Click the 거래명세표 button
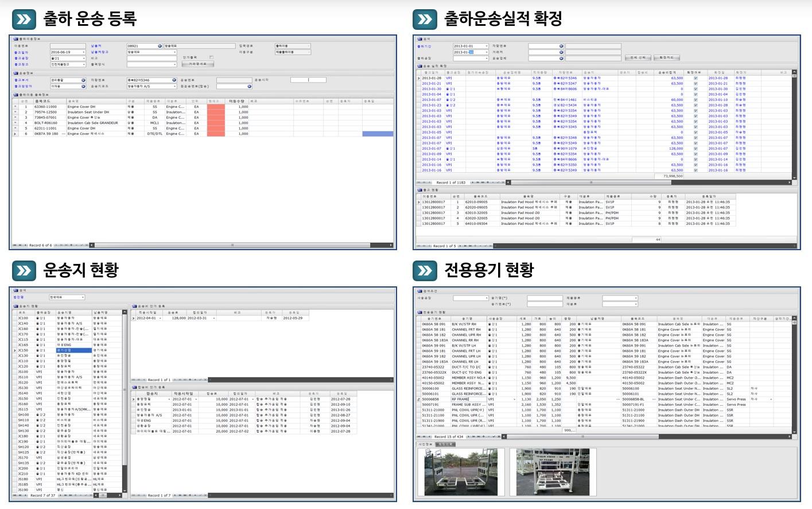Screen dimensions: 812x509 tap(198, 64)
